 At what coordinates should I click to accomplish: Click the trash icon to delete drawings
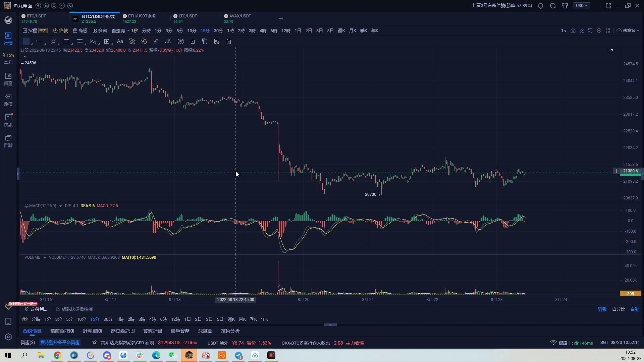click(229, 41)
